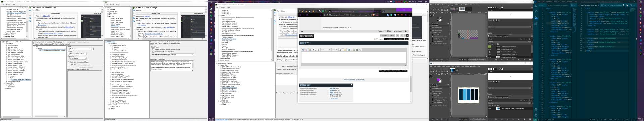Click the Italic icon in quick reply editor
Image resolution: width=644 pixels, height=121 pixels.
[x=316, y=50]
